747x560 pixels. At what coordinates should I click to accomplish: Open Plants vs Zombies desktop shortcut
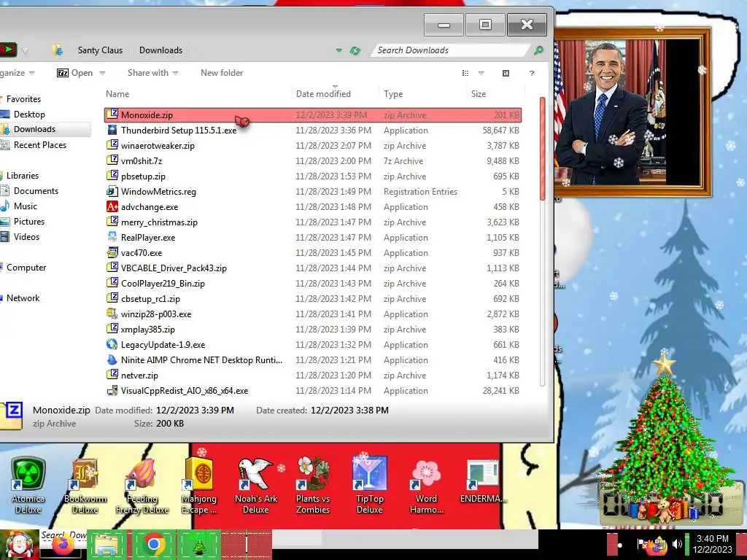tap(313, 486)
